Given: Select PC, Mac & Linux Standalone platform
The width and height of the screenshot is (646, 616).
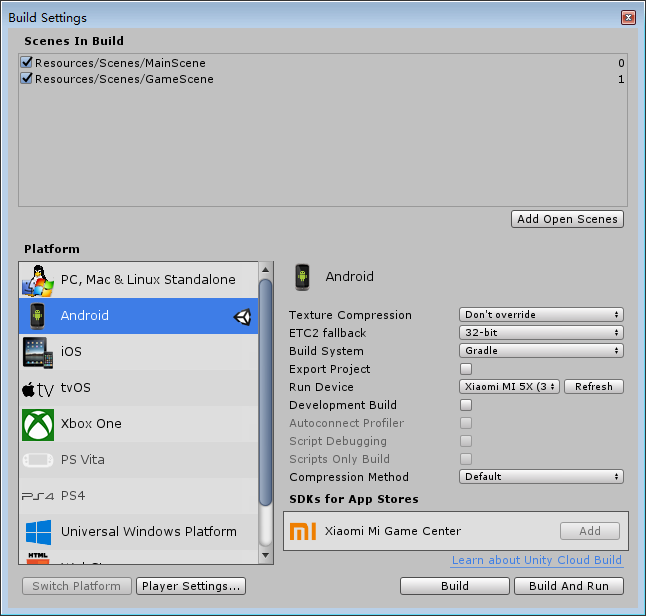Looking at the screenshot, I should (139, 280).
